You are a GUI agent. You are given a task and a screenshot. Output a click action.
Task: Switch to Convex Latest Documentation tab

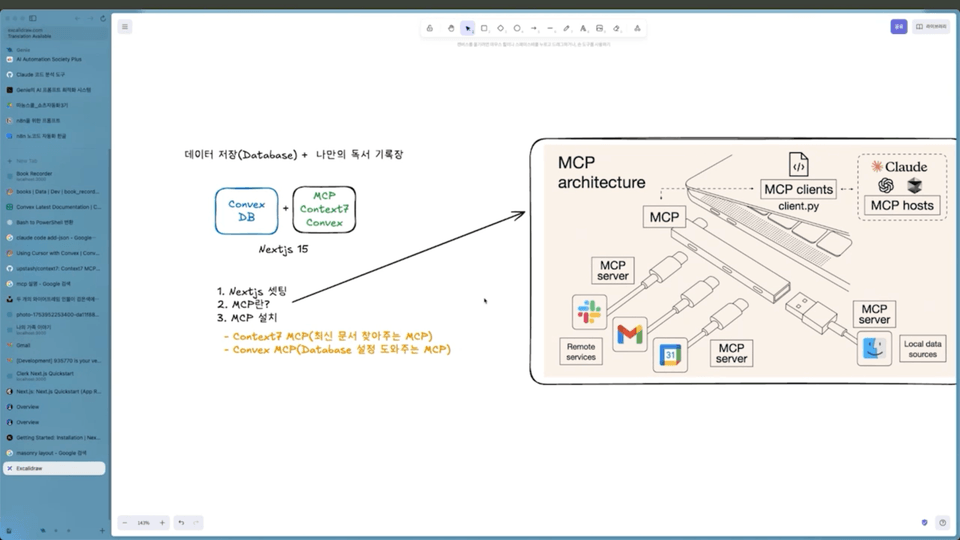coord(54,207)
